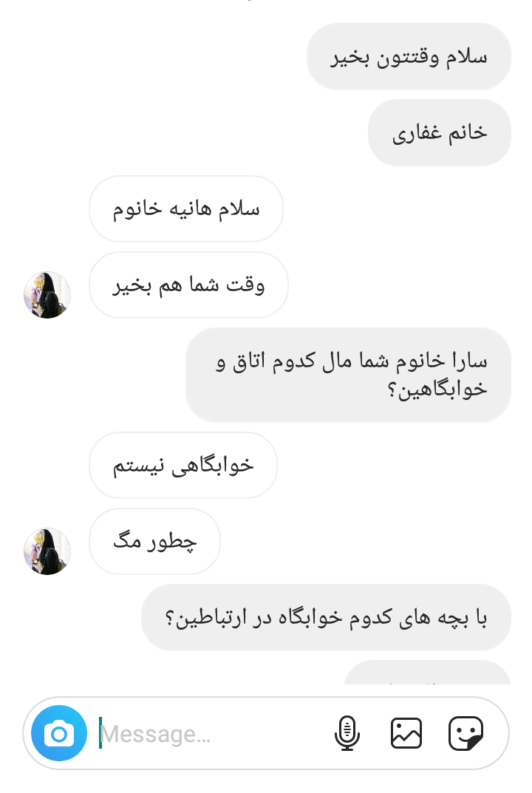Select the message asking 'کدوم اتاق و خوابگاهین؟'
Viewport: 532px width, 793px height.
click(348, 375)
